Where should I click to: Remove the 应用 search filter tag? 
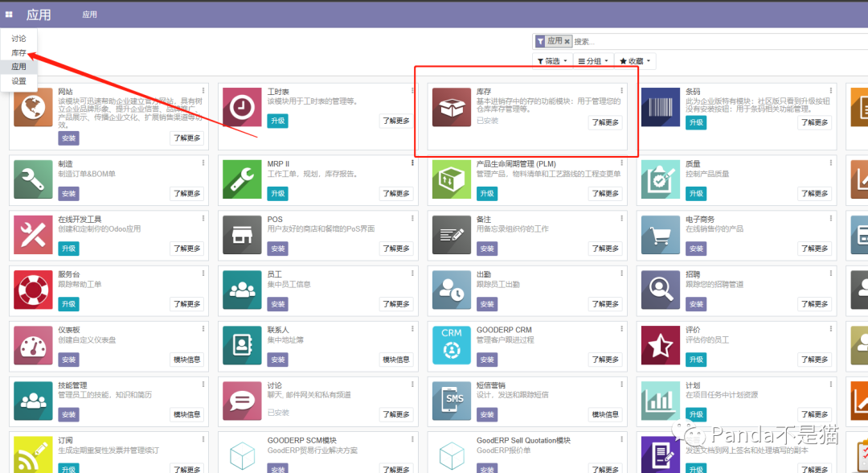(567, 42)
